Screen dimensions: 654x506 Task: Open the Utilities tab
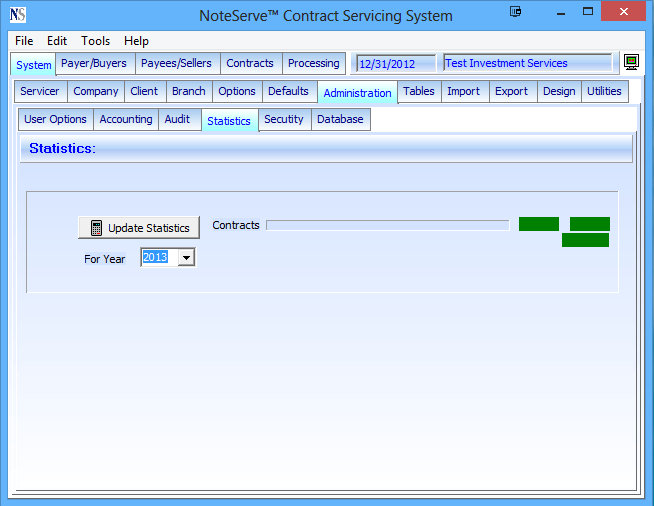(604, 91)
